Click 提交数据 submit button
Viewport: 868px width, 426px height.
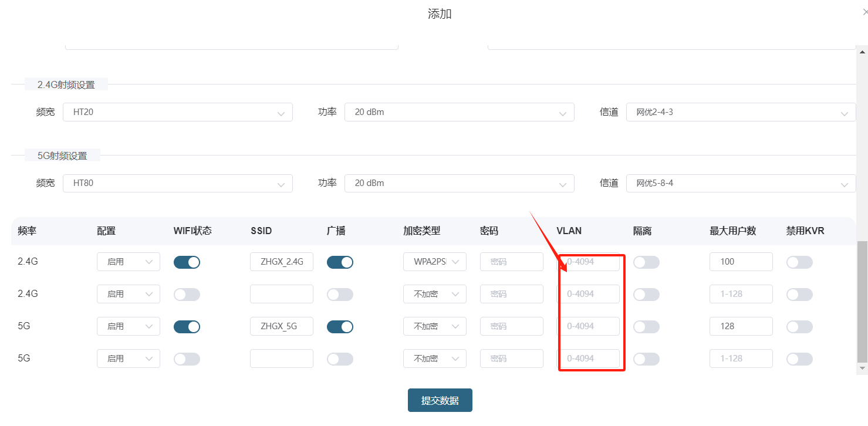pos(440,400)
